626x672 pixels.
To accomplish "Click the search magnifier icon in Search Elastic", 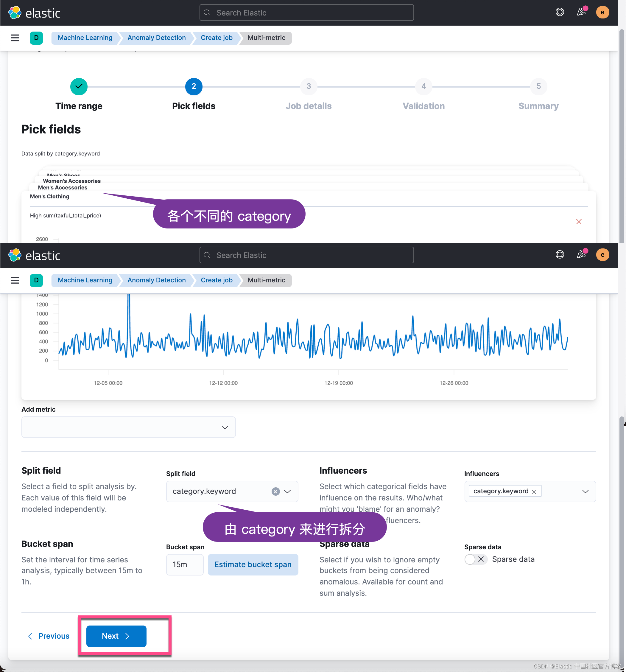I will click(x=207, y=13).
